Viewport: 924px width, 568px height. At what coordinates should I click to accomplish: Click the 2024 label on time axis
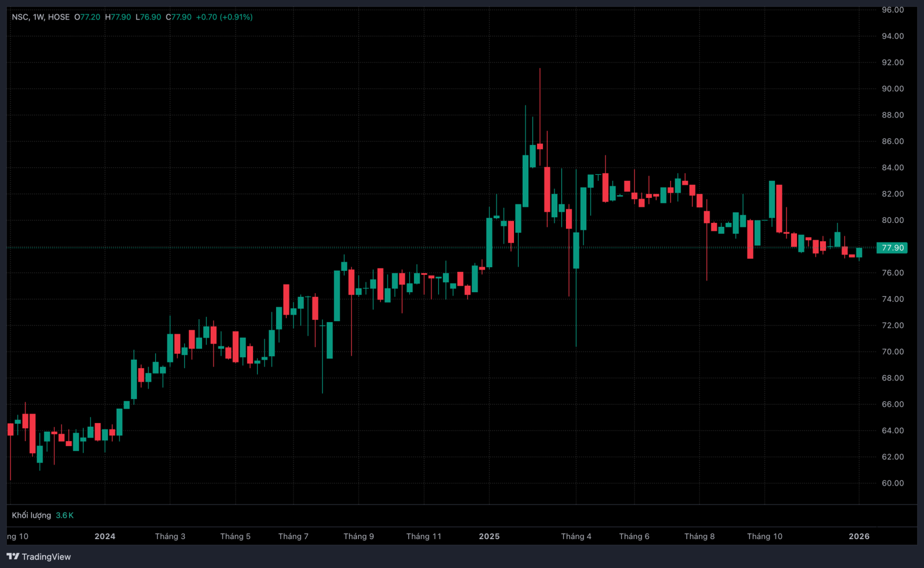(x=105, y=536)
